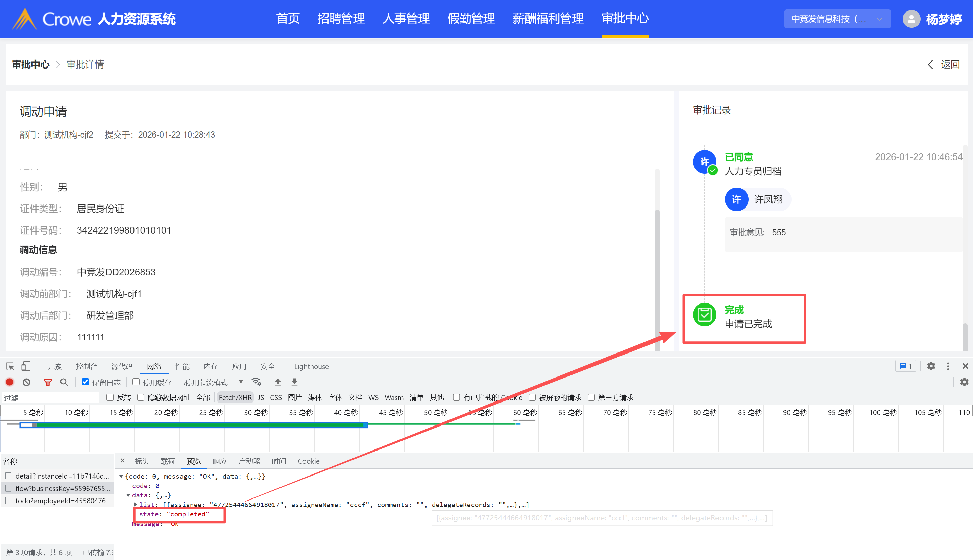
Task: Check the 反转 filter checkbox
Action: point(110,397)
